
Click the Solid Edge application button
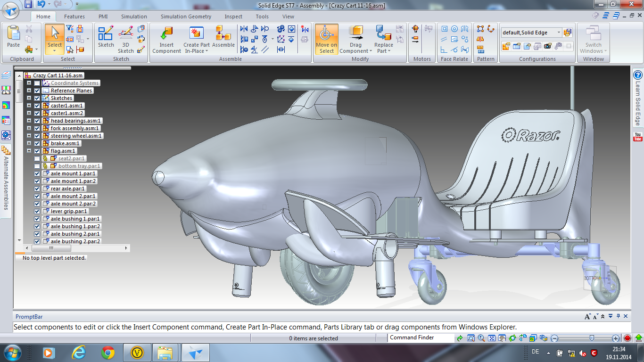[11, 10]
